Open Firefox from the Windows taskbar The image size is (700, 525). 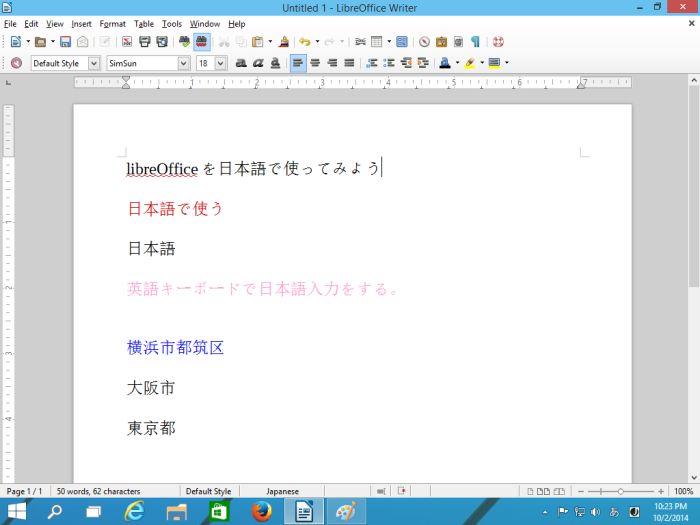point(262,511)
